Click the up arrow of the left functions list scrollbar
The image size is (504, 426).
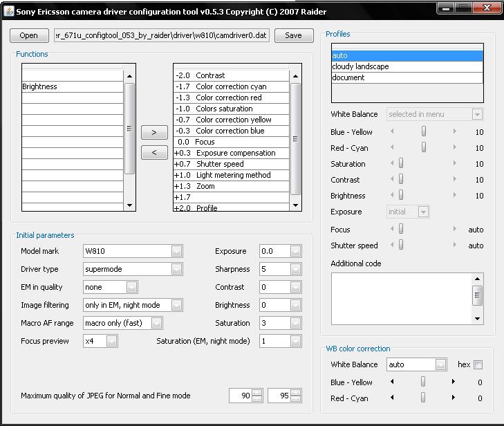pyautogui.click(x=129, y=76)
